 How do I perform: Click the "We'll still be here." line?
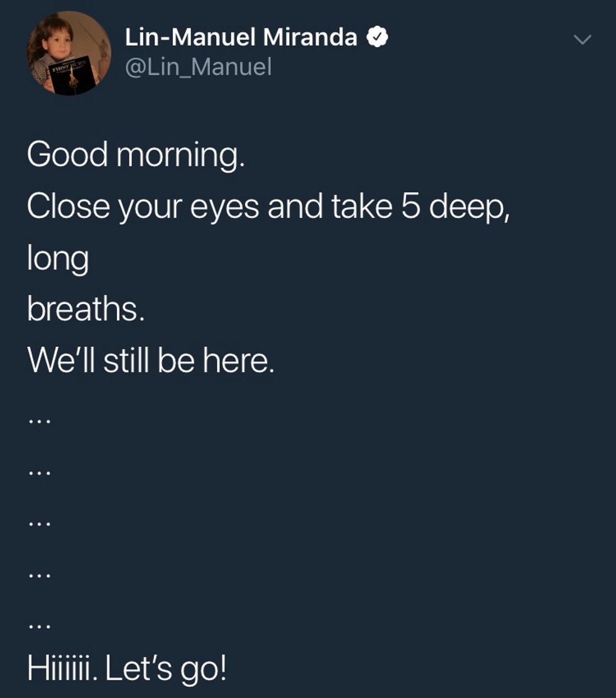coord(151,362)
